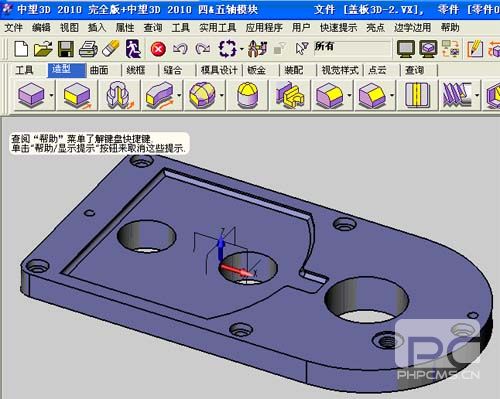Select the yellow bracket combine tool
The height and width of the screenshot is (399, 500).
point(290,95)
